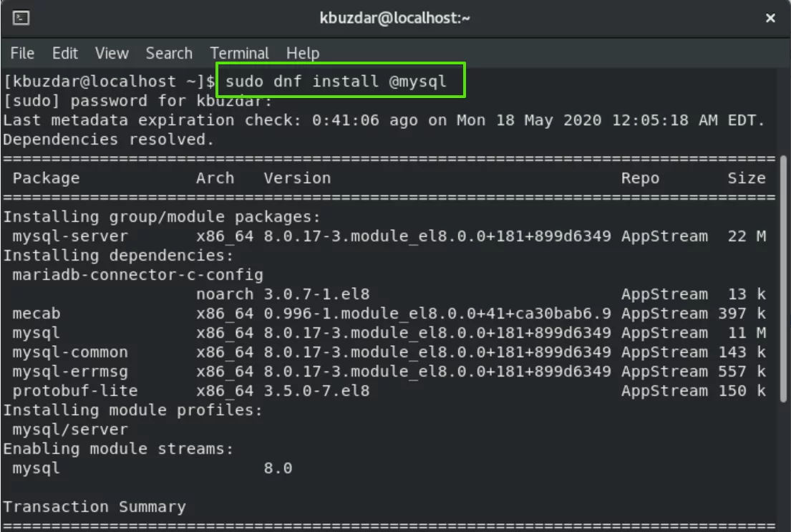Open the View menu

112,53
